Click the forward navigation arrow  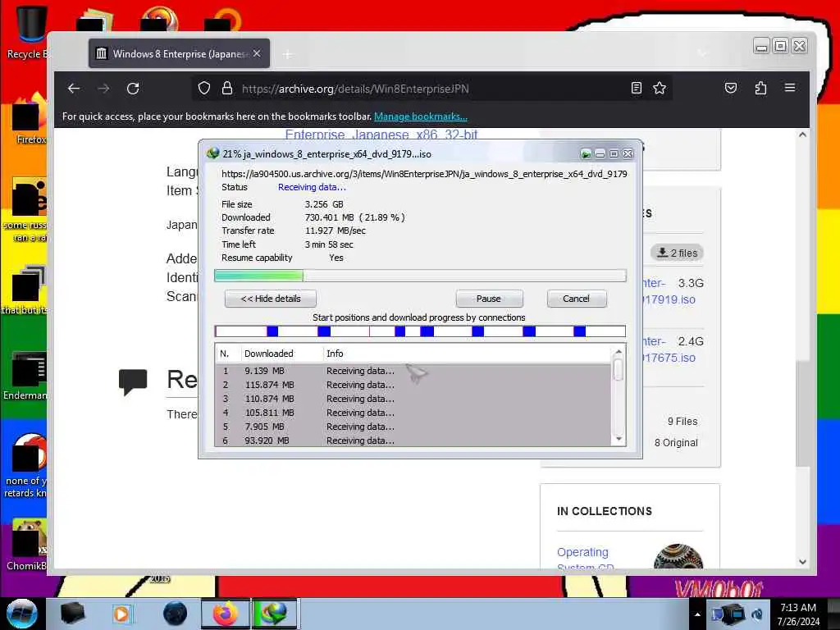click(103, 89)
